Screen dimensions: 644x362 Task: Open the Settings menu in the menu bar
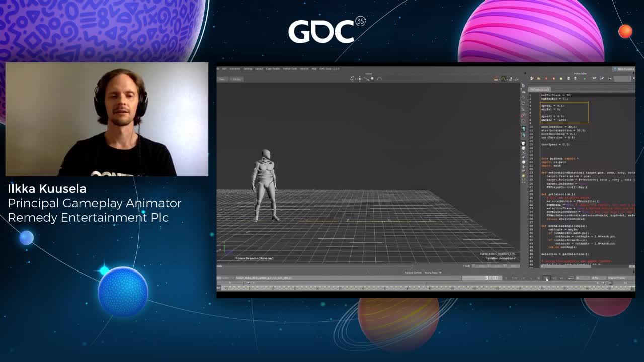coord(248,68)
